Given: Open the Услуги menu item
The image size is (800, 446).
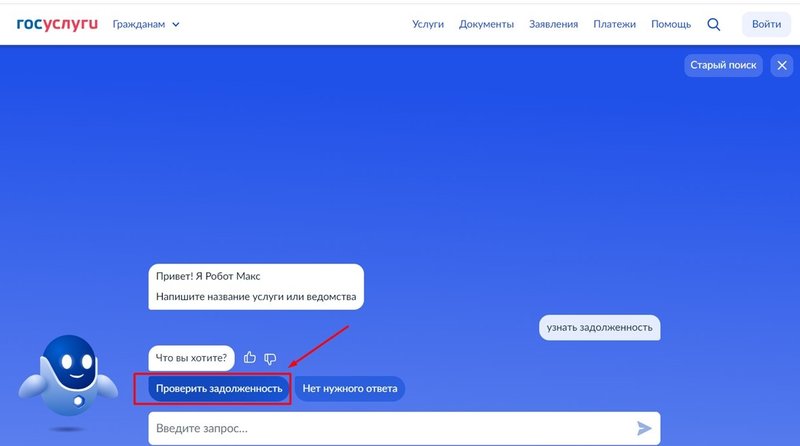Looking at the screenshot, I should pyautogui.click(x=428, y=24).
